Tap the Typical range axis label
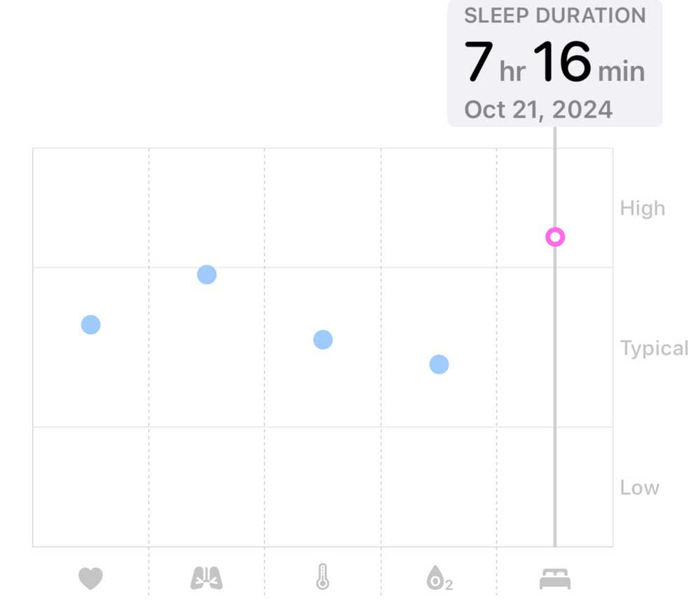Viewport: 700px width, 615px height. 654,348
